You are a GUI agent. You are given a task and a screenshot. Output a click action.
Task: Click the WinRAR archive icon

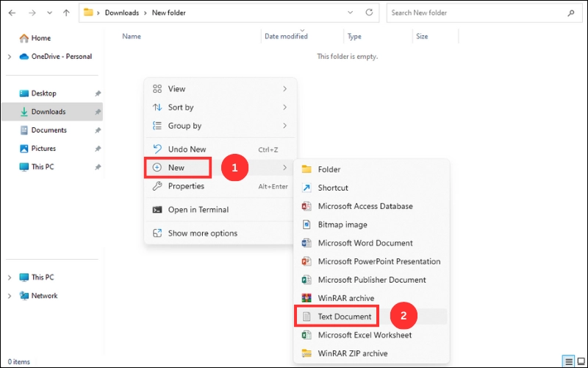[306, 298]
